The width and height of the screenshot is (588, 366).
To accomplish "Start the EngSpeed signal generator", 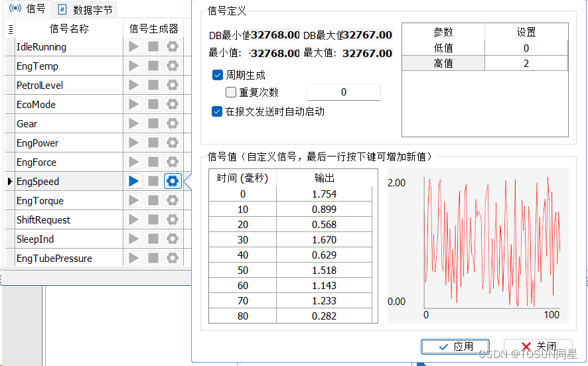I will 133,181.
